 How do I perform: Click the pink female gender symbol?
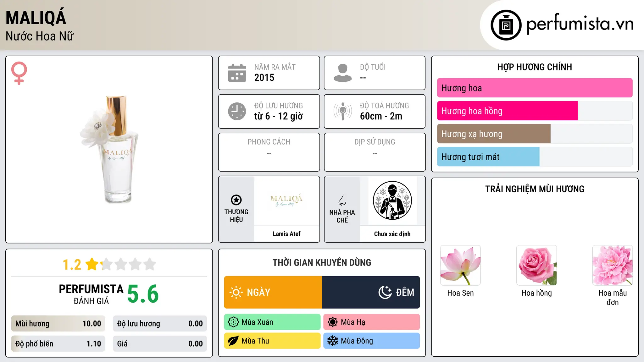[x=19, y=73]
